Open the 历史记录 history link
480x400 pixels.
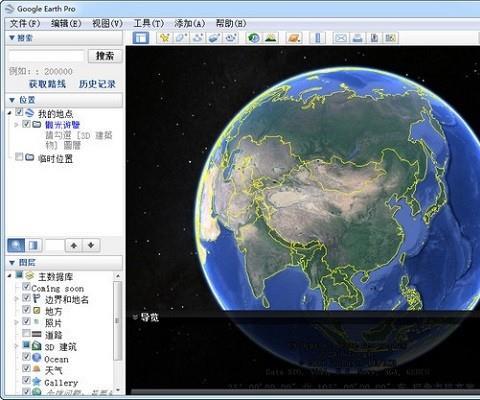(97, 84)
